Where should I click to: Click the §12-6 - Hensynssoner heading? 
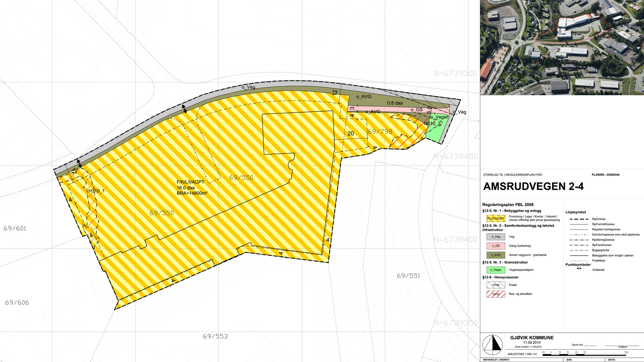[500, 277]
